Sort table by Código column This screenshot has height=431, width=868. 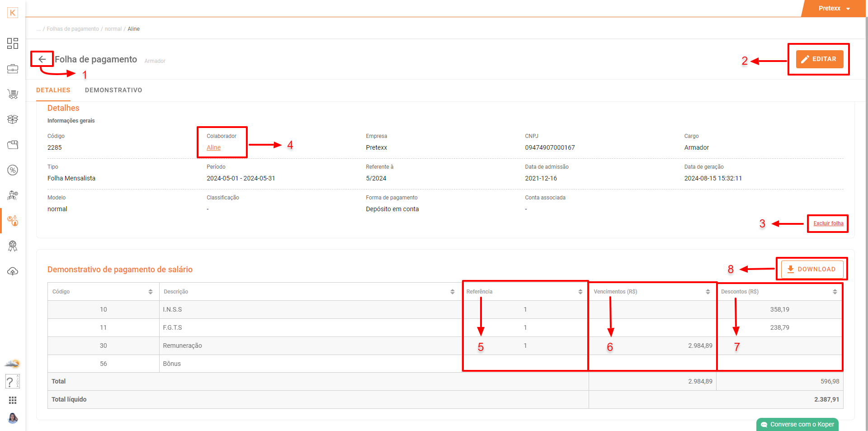(x=151, y=292)
